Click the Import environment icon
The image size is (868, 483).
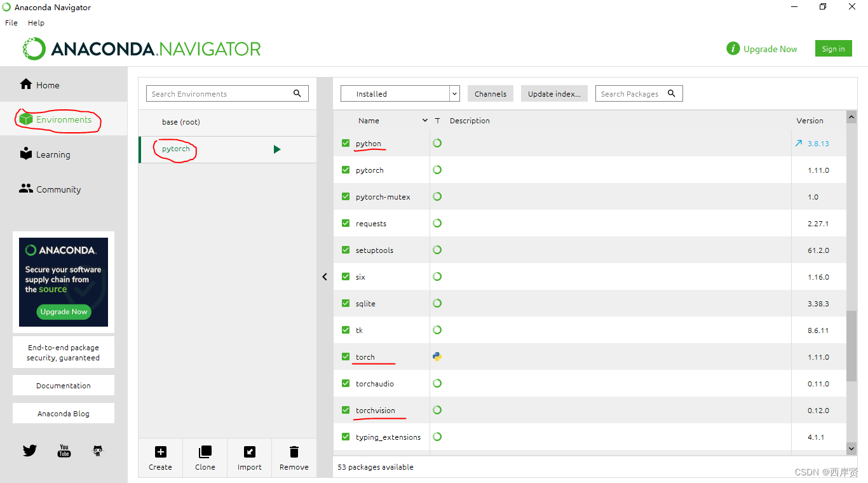pyautogui.click(x=250, y=452)
